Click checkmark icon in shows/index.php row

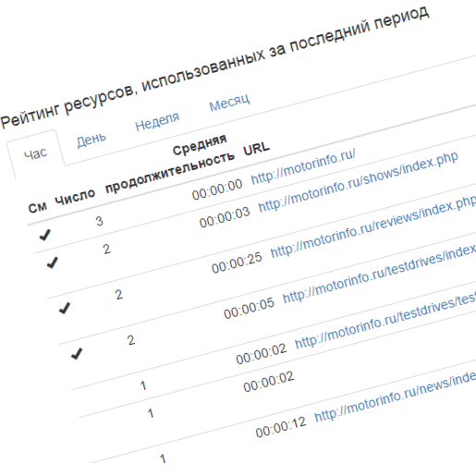coord(53,262)
